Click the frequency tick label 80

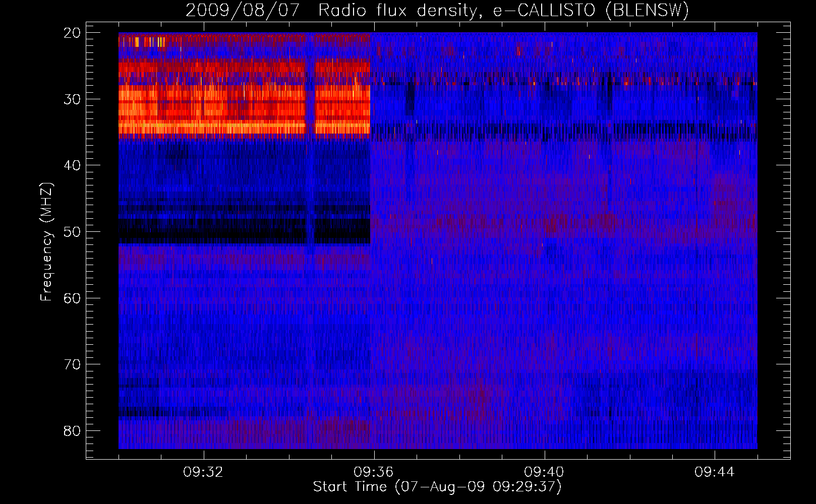click(73, 431)
